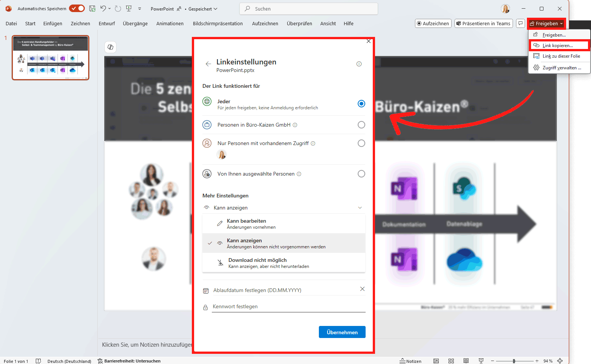
Task: Choose Kann anzeigen option in list
Action: pyautogui.click(x=283, y=243)
